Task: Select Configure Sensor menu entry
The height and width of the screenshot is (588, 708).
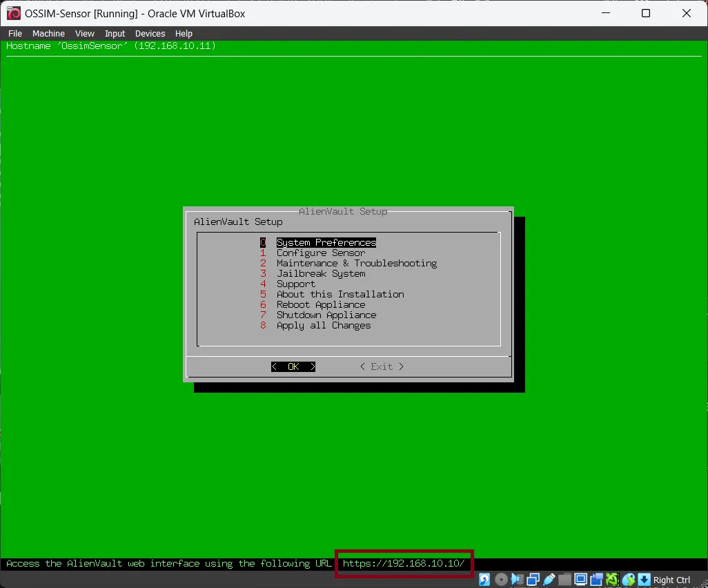Action: (321, 253)
